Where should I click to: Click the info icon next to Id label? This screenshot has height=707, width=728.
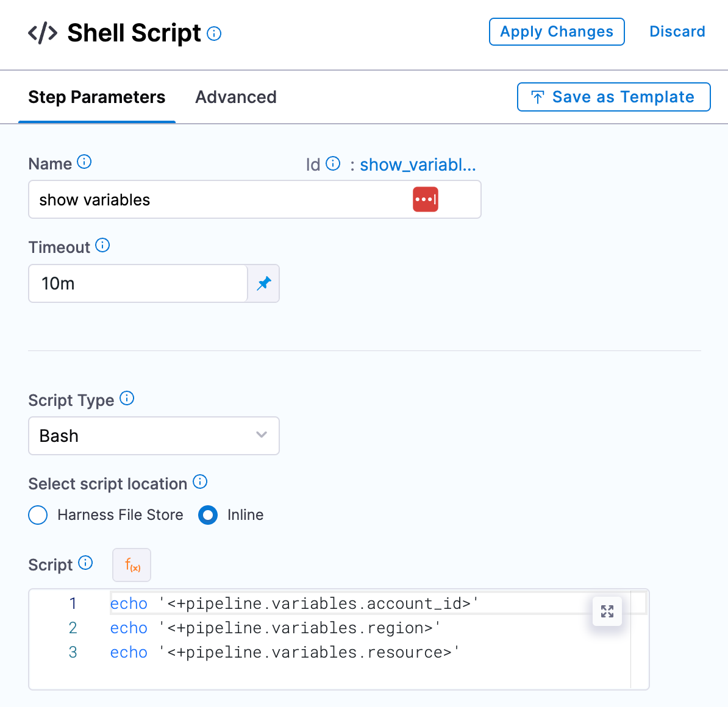click(x=333, y=163)
